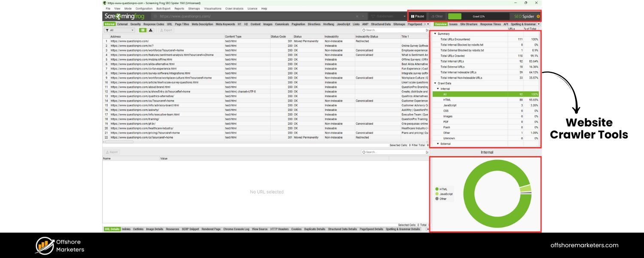Open the All filter dropdown
The image size is (644, 258).
coord(132,30)
